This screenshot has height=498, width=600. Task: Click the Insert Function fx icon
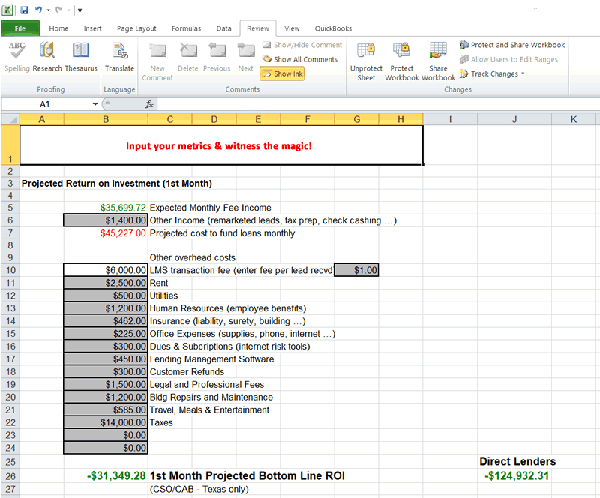point(149,104)
